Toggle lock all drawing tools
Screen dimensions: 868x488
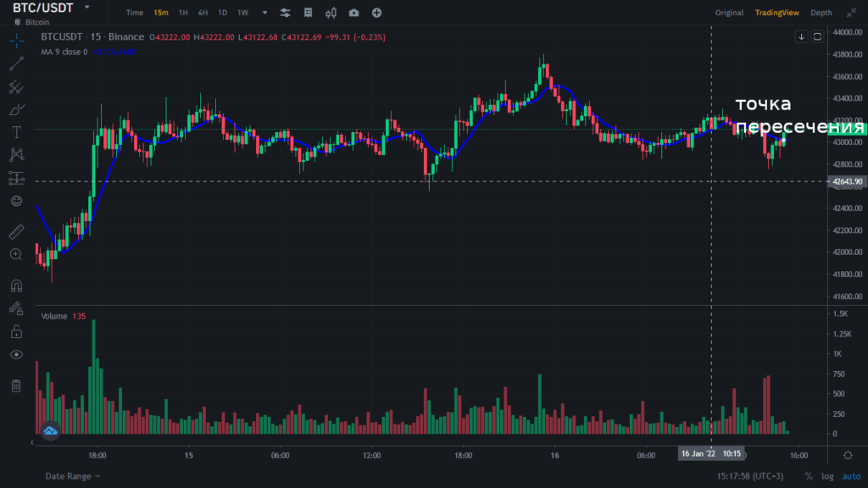16,331
